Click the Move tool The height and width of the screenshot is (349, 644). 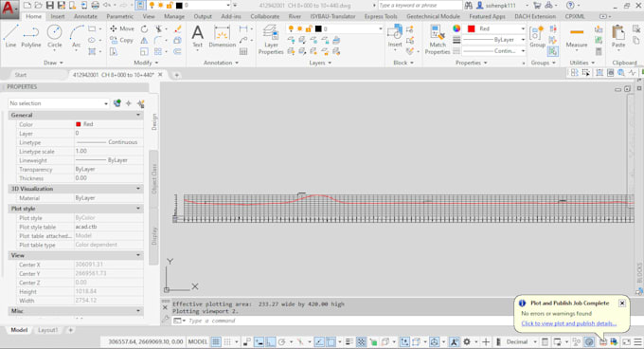(121, 28)
